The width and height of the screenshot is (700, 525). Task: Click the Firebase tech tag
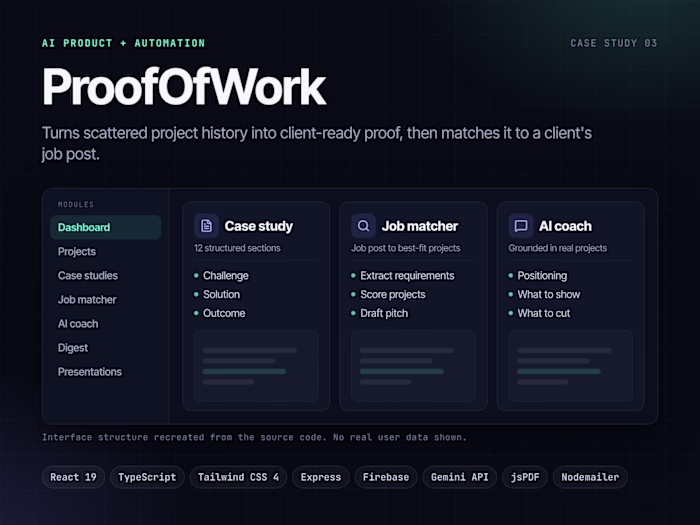(x=386, y=477)
